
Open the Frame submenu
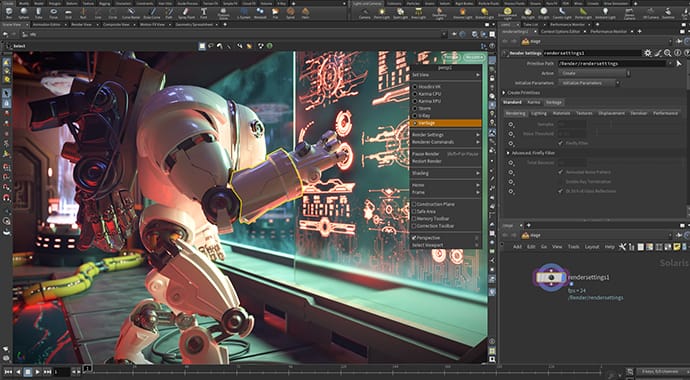tap(446, 192)
